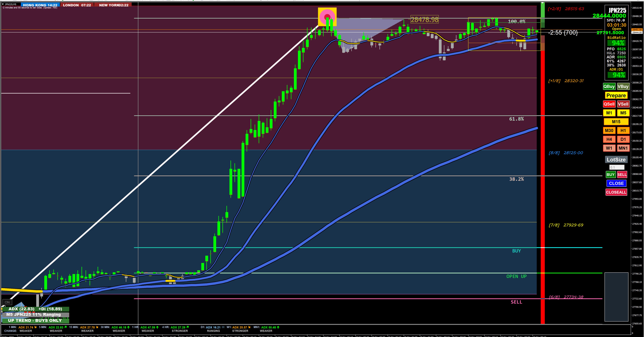Click the green BUY order button
644x337 pixels.
[x=610, y=175]
